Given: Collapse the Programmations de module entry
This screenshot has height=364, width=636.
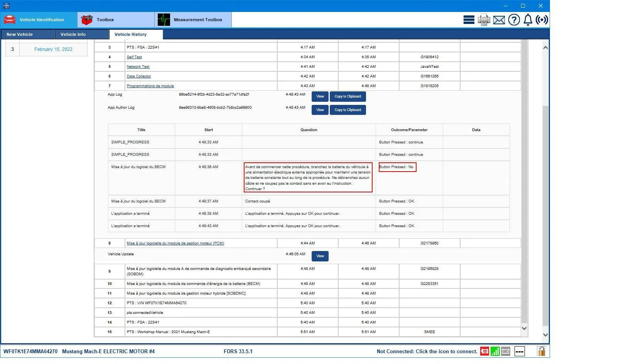Looking at the screenshot, I should pos(150,86).
